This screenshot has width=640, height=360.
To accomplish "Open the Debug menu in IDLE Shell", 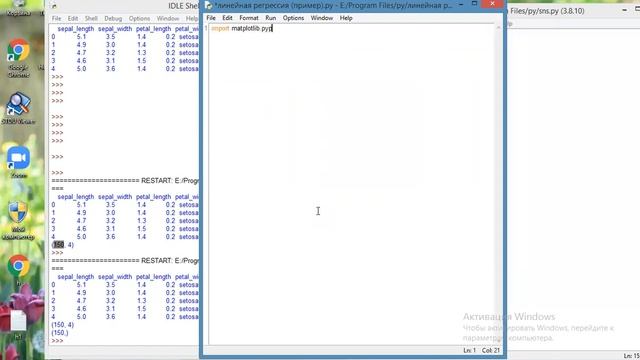I will [x=113, y=18].
